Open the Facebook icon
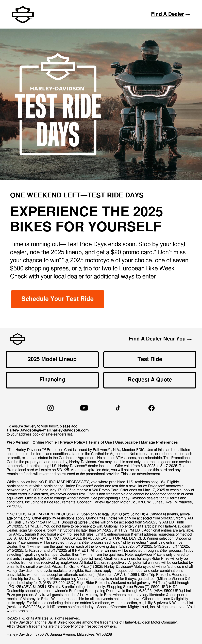Image resolution: width=202 pixels, height=644 pixels. tap(151, 408)
